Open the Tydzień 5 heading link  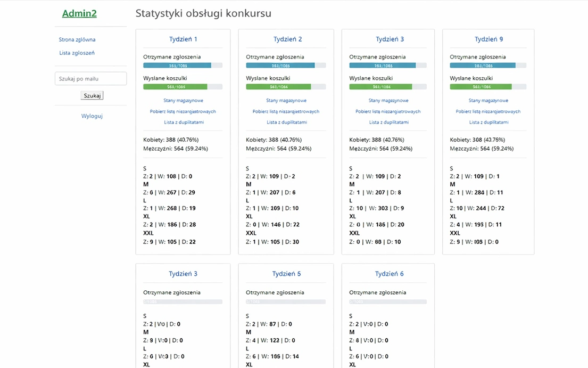click(286, 274)
